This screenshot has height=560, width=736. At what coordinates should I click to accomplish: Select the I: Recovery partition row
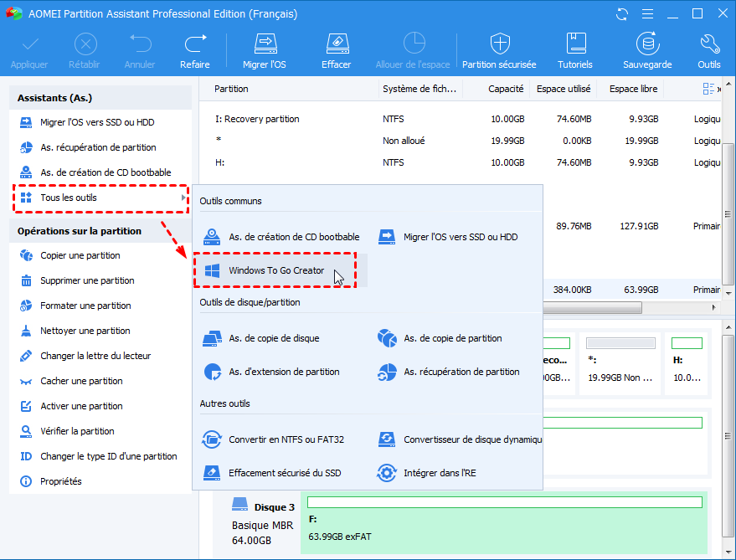coord(461,119)
